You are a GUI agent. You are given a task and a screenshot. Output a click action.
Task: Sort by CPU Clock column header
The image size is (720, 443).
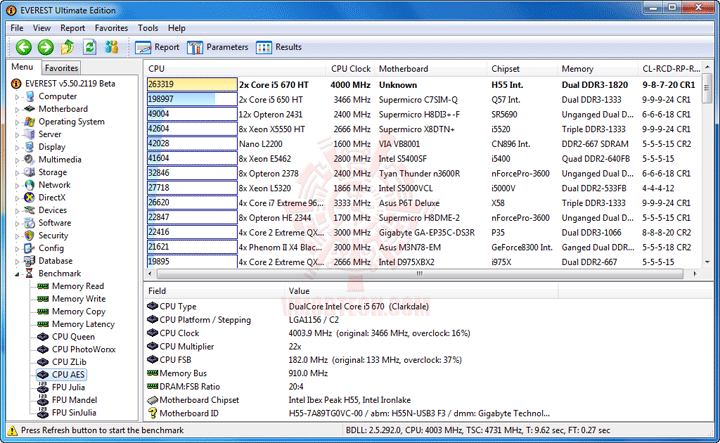pyautogui.click(x=350, y=68)
